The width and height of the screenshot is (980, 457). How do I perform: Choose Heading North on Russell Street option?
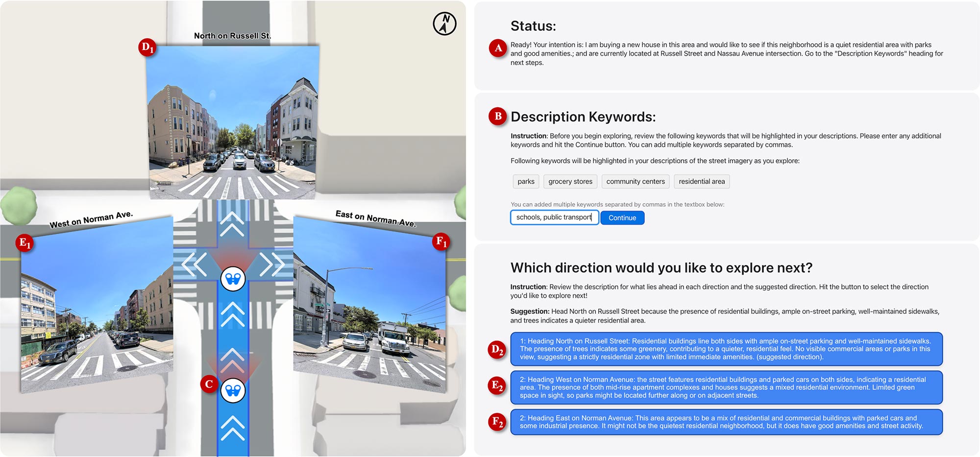click(726, 349)
